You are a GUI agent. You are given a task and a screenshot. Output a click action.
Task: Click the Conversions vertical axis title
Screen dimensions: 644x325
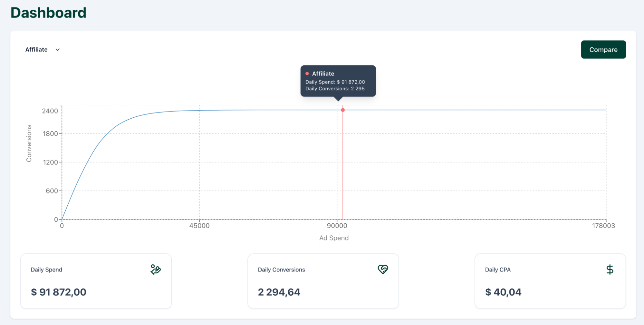click(x=29, y=143)
